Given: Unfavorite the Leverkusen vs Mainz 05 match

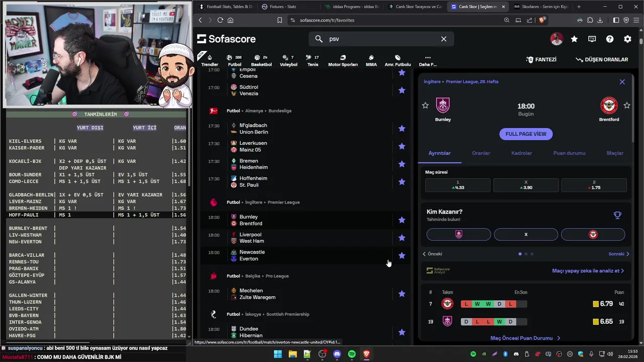Looking at the screenshot, I should point(401,146).
